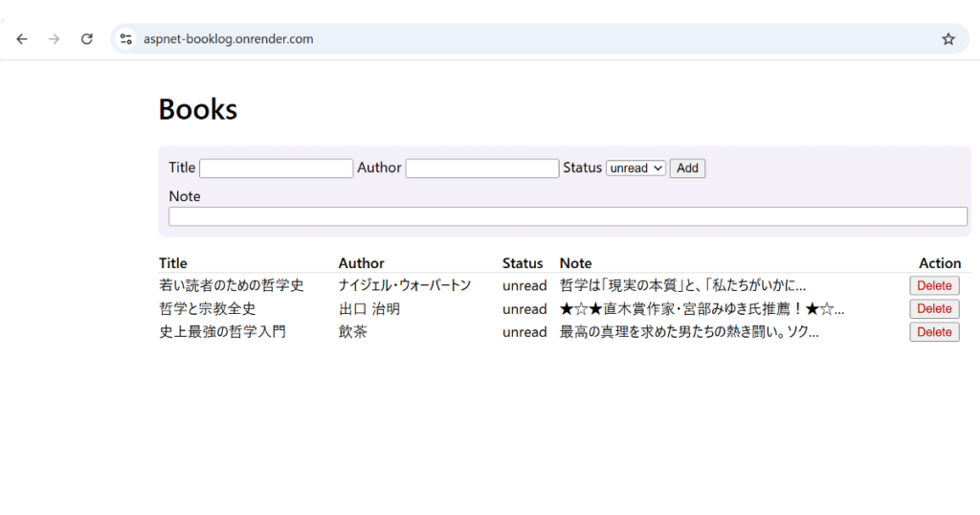980x515 pixels.
Task: Click the note text for 史上最強の哲学入門
Action: point(688,332)
